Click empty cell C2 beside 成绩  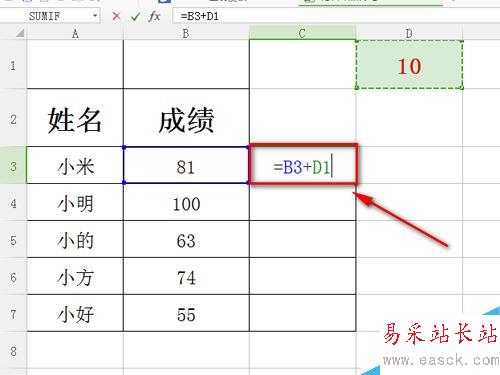[302, 118]
